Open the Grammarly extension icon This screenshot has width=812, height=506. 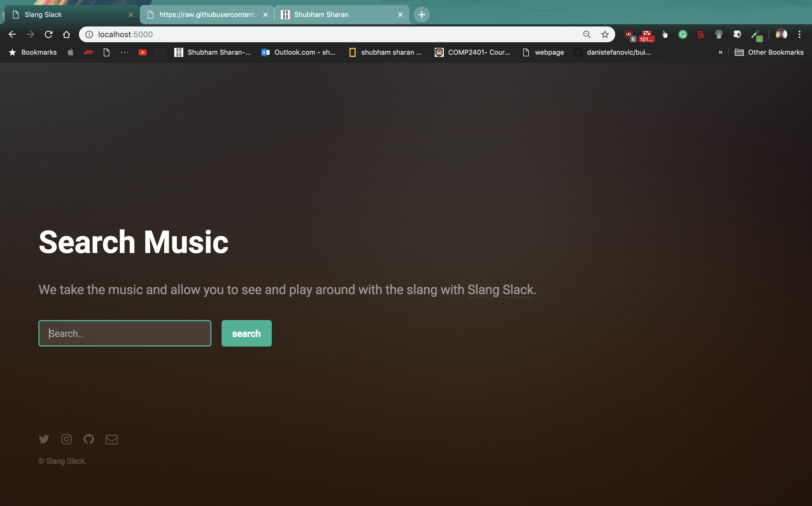[x=683, y=34]
